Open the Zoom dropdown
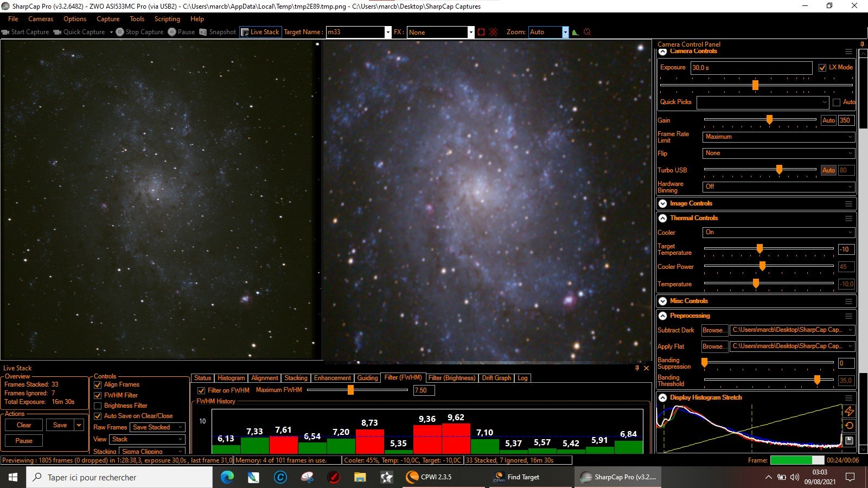 pos(565,33)
